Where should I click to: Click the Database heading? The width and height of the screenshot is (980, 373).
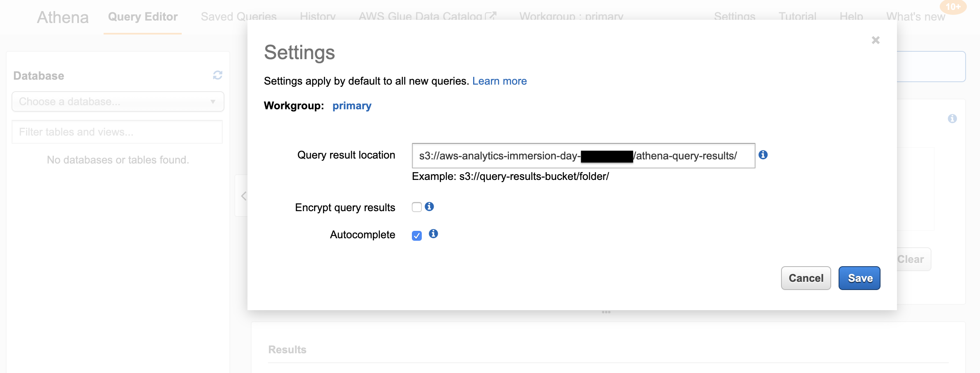click(39, 76)
